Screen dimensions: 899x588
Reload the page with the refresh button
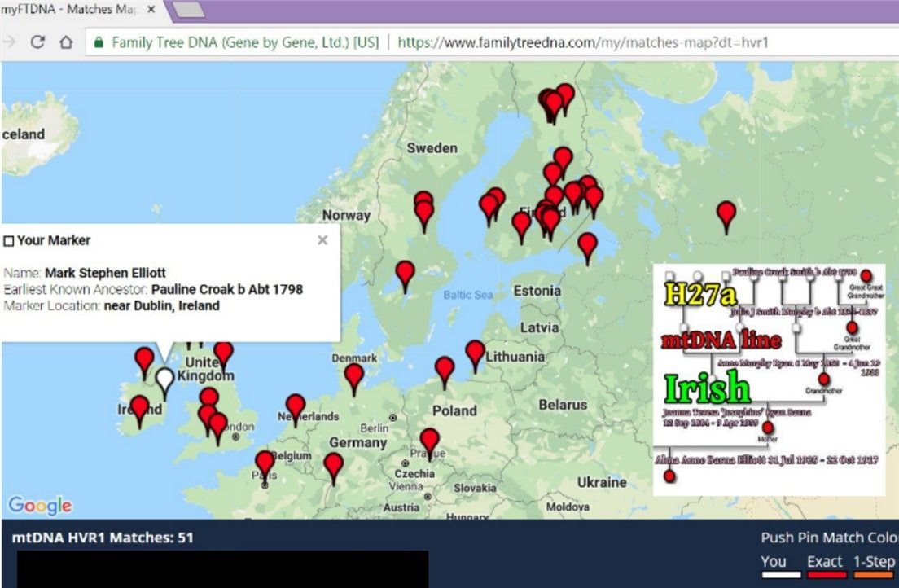(37, 42)
